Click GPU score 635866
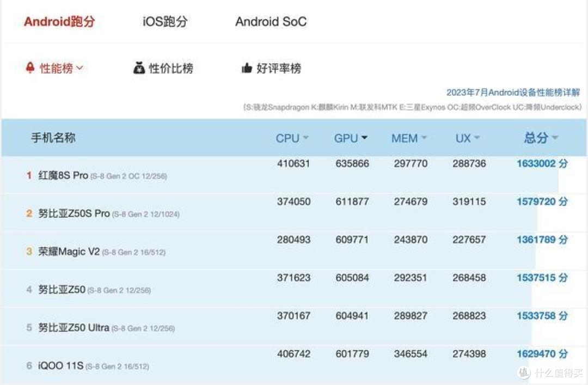Image resolution: width=588 pixels, height=385 pixels. (352, 163)
